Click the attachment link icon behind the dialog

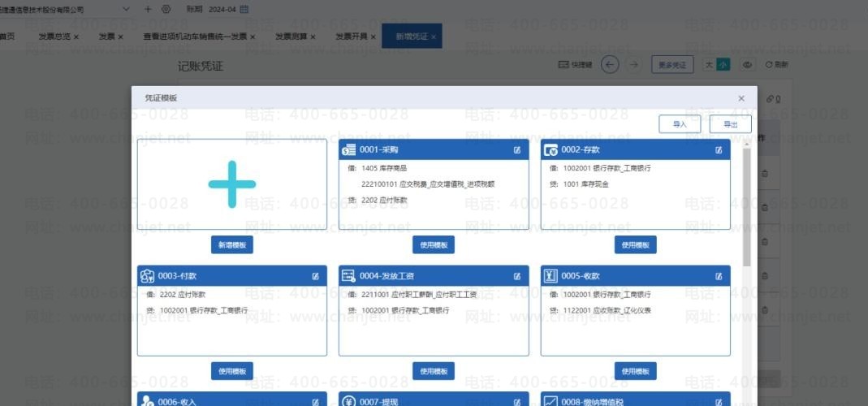click(x=770, y=99)
